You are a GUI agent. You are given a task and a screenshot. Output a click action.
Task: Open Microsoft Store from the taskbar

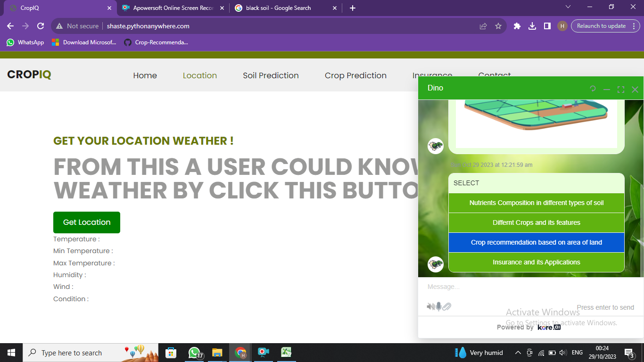pos(171,353)
